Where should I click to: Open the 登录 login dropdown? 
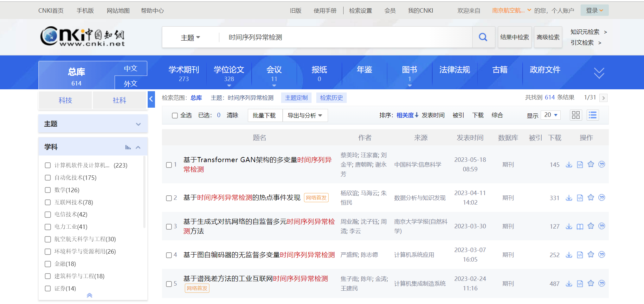click(x=594, y=10)
